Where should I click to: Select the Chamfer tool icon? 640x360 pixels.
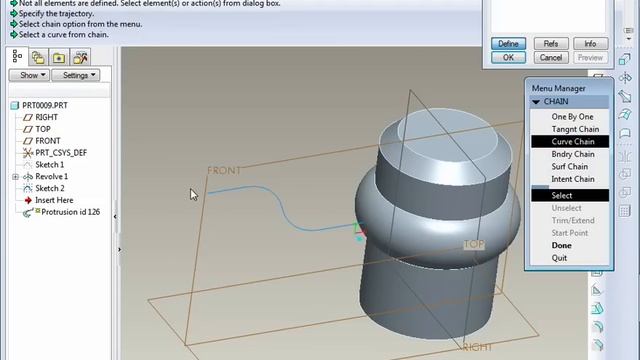[597, 345]
